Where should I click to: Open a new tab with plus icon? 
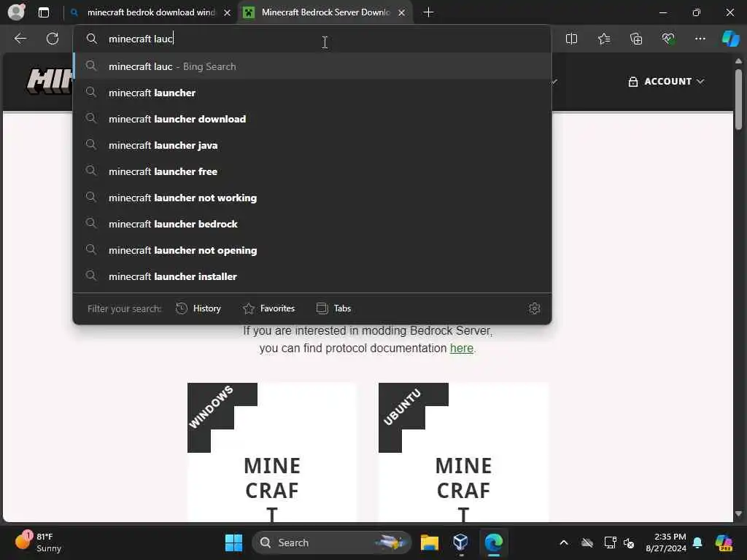click(x=428, y=12)
